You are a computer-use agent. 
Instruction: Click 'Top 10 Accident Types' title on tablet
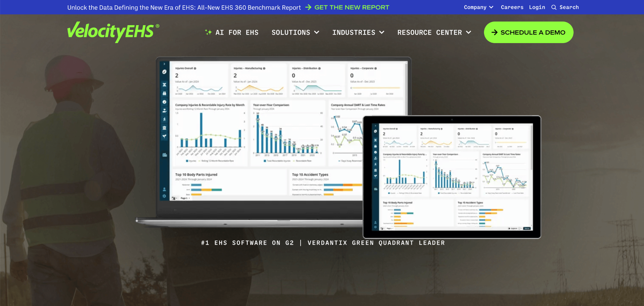coord(470,203)
